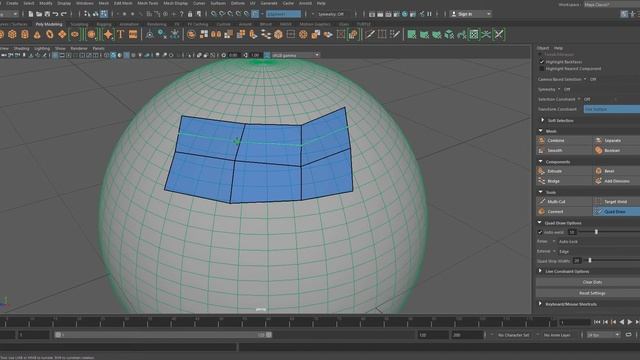Expand the Live Constraint Options section
640x360 pixels.
(540, 271)
